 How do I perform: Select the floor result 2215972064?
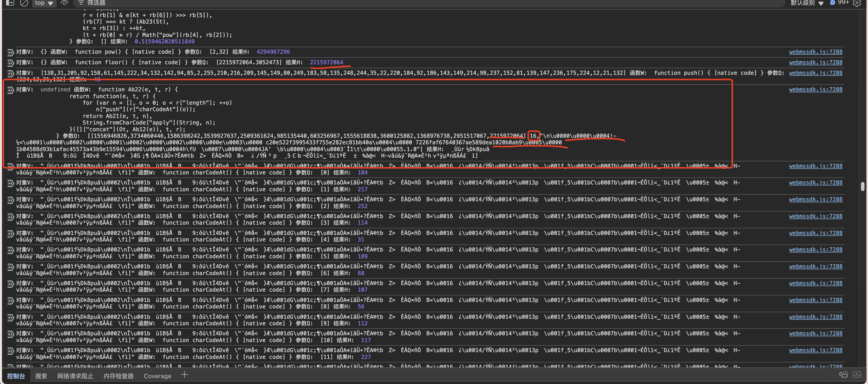(x=326, y=62)
